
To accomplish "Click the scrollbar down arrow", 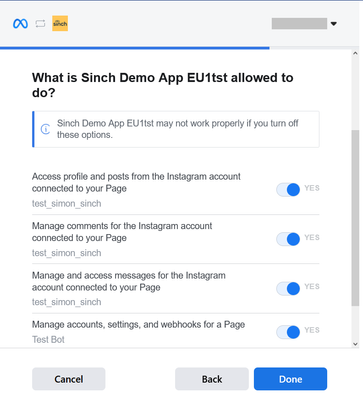I will [355, 344].
